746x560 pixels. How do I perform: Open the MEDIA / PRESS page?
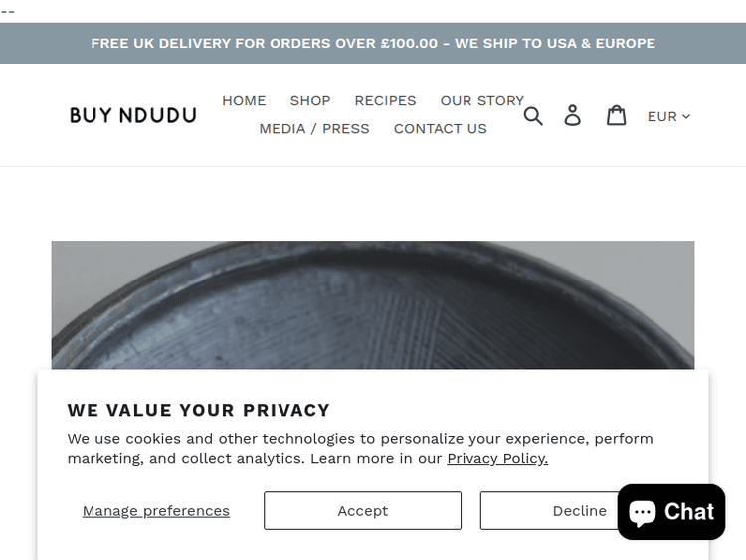[x=314, y=128]
